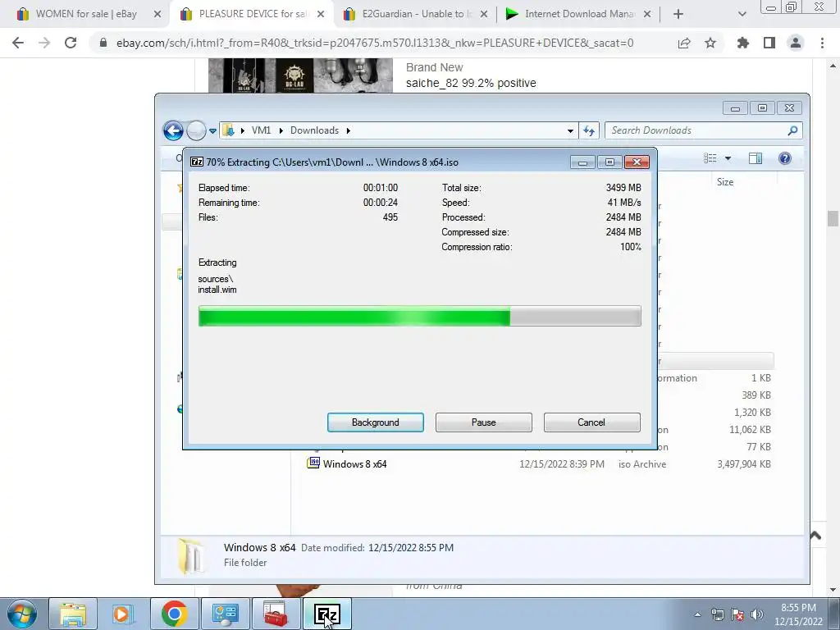The width and height of the screenshot is (840, 630).
Task: Close the WOMEN for sale tab
Action: (x=157, y=15)
